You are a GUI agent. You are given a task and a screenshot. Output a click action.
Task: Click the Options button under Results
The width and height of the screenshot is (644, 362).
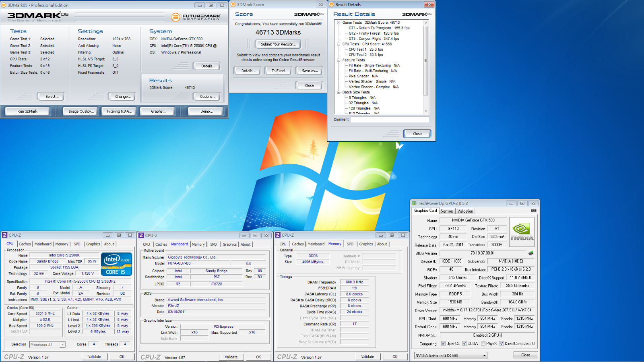pyautogui.click(x=208, y=96)
